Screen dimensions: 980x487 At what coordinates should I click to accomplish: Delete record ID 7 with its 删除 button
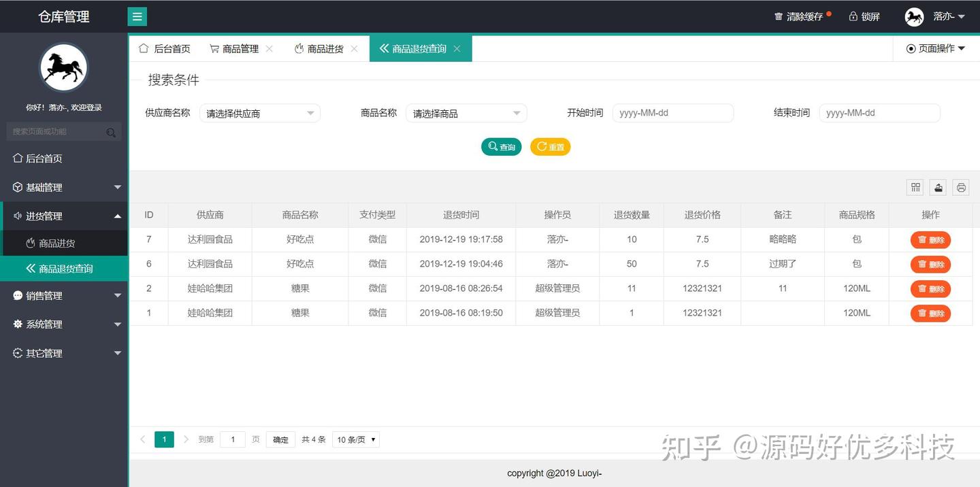tap(930, 239)
